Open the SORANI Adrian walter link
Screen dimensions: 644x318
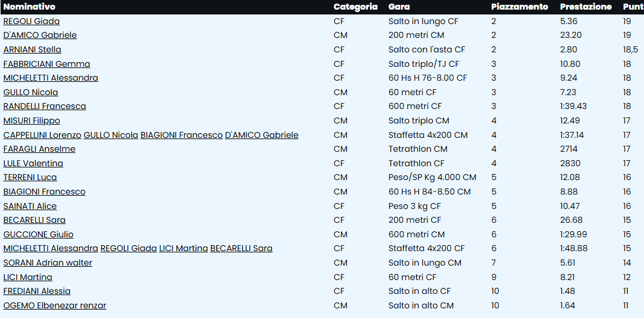[x=48, y=263]
